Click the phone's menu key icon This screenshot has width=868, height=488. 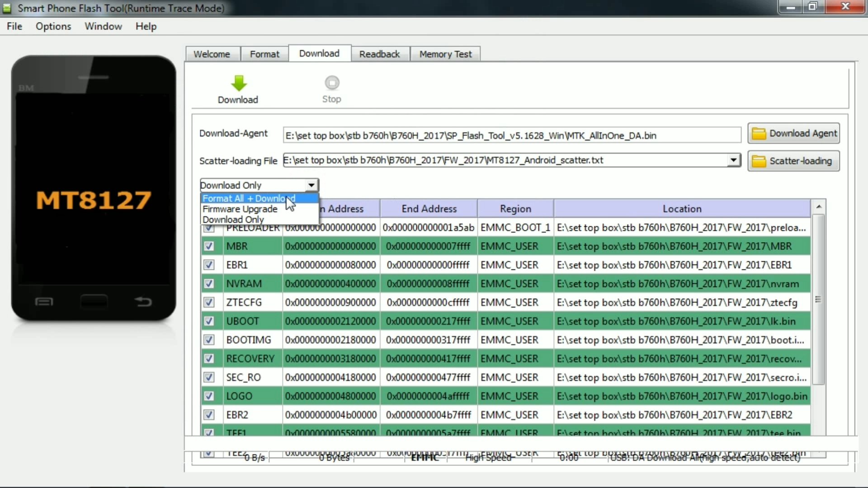tap(44, 301)
